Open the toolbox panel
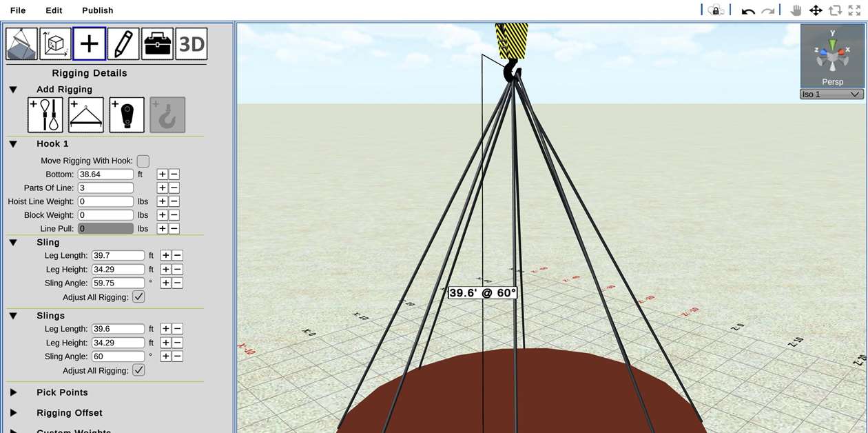 (x=156, y=43)
